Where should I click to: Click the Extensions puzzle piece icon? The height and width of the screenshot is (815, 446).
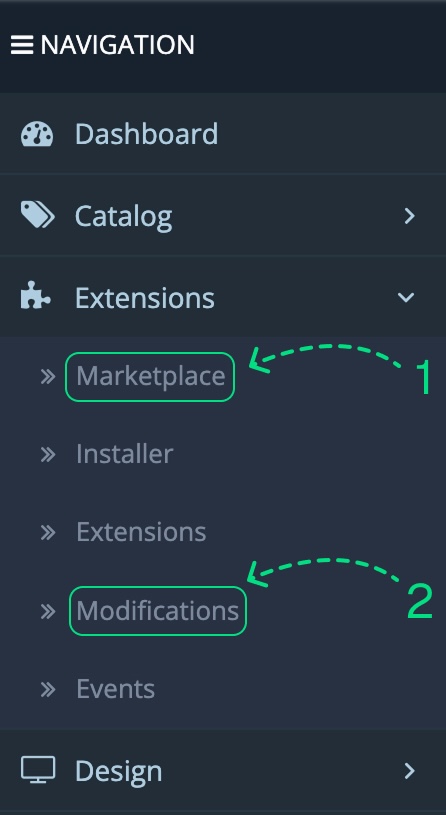coord(36,296)
